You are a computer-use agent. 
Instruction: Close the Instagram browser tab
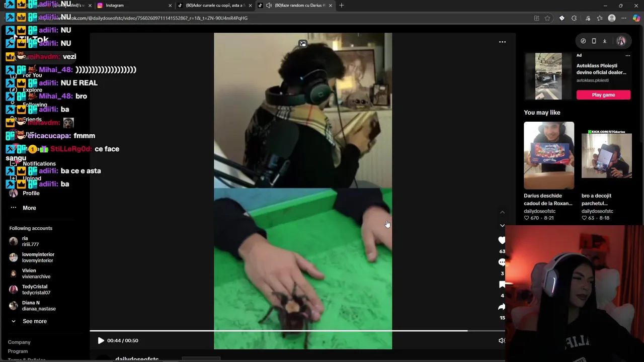pyautogui.click(x=170, y=6)
